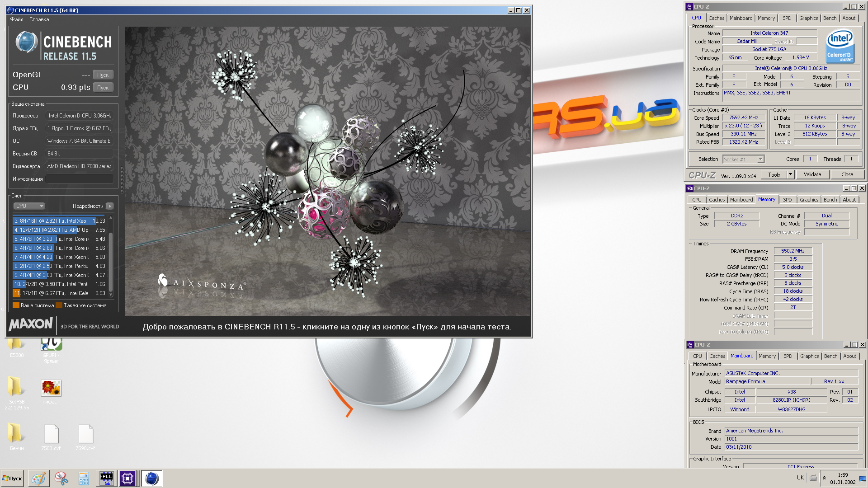This screenshot has width=868, height=488.
Task: Switch to Memory tab in top CPU-Z
Action: [x=766, y=18]
